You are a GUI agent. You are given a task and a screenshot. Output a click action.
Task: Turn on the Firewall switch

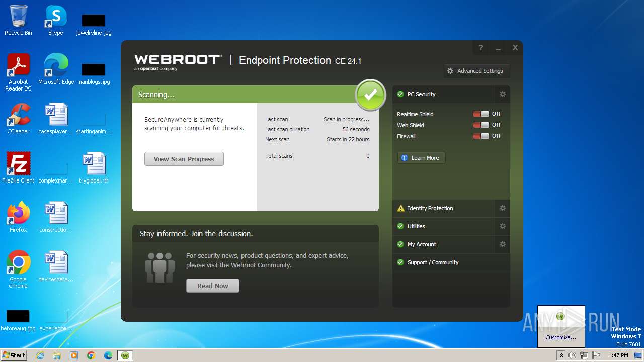point(481,136)
